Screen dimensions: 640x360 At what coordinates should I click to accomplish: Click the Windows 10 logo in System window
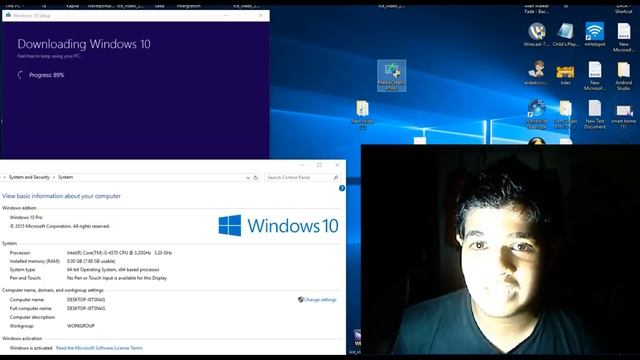point(278,226)
